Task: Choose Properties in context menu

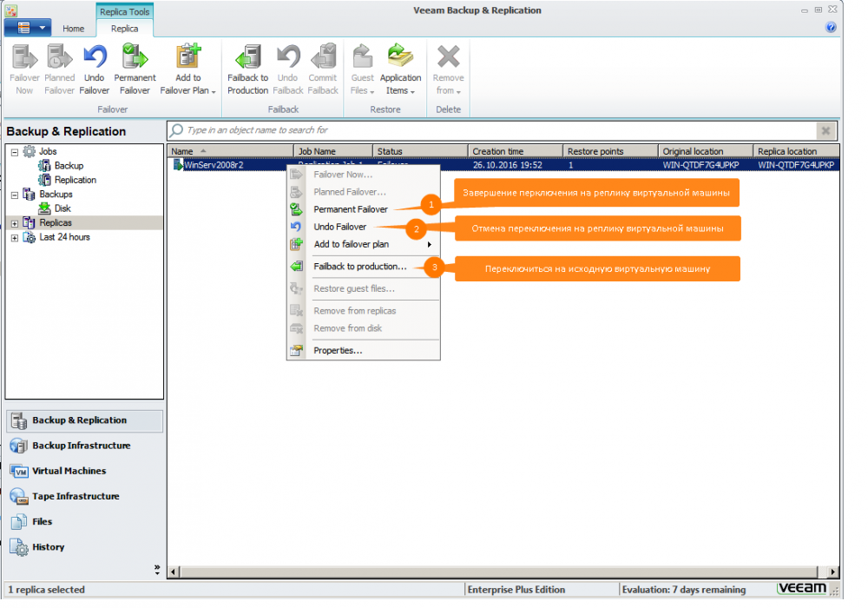Action: click(x=363, y=351)
